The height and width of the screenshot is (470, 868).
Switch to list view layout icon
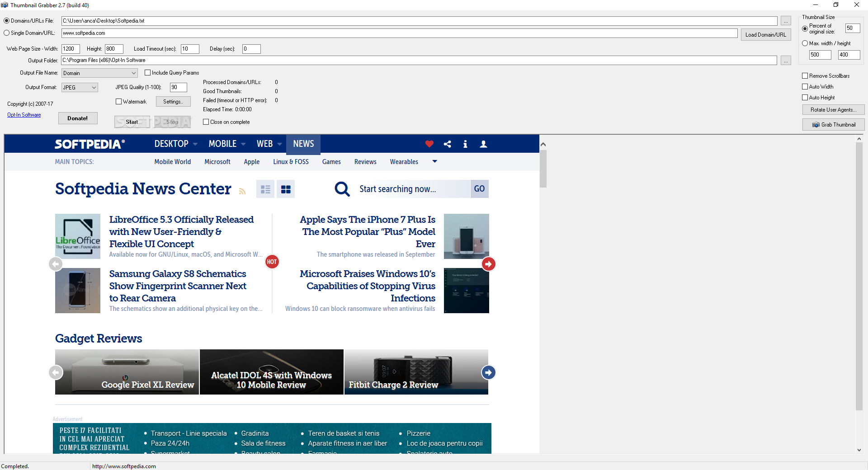265,189
